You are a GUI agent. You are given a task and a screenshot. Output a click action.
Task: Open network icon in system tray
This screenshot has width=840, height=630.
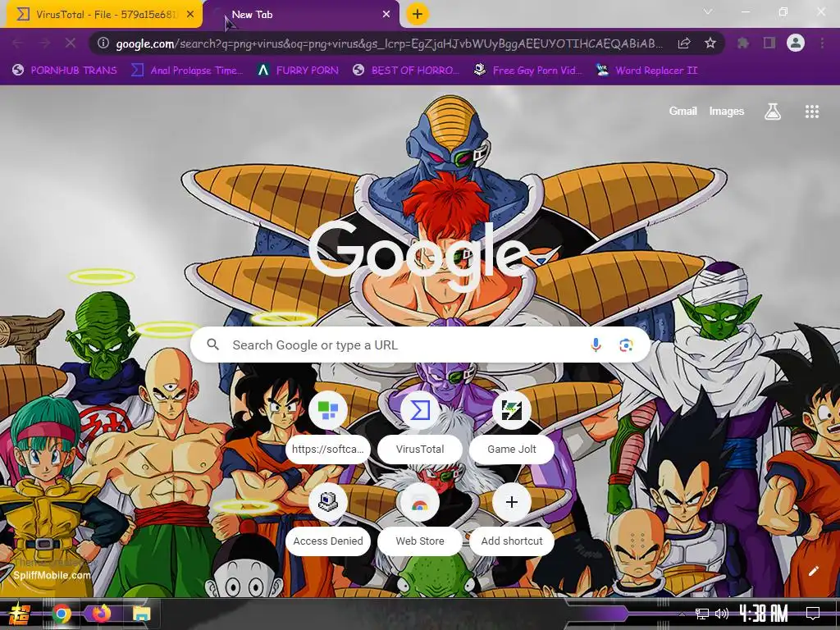pyautogui.click(x=702, y=614)
